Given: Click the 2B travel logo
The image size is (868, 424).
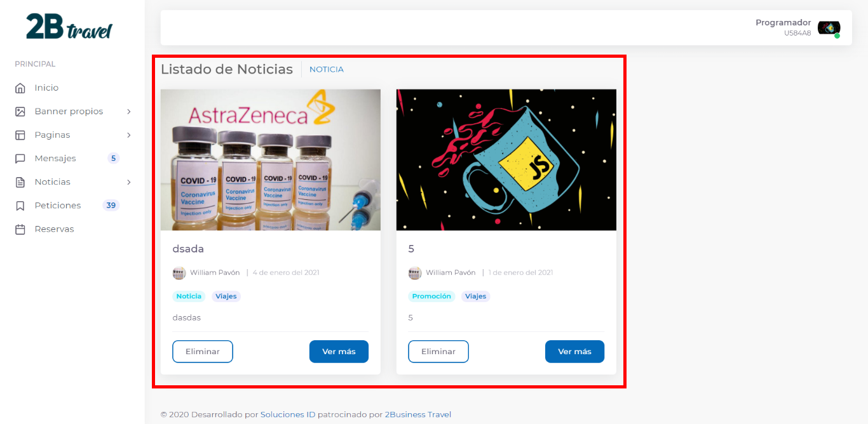Looking at the screenshot, I should [69, 27].
